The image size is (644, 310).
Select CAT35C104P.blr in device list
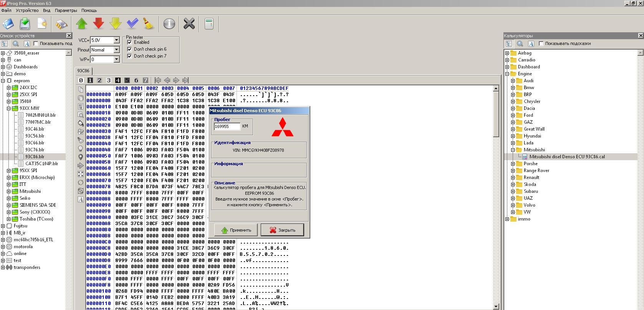point(41,164)
